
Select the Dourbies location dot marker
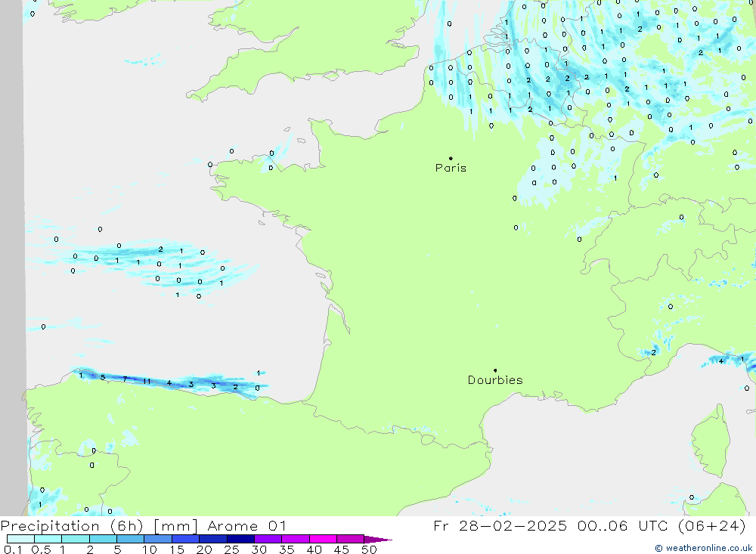[495, 370]
